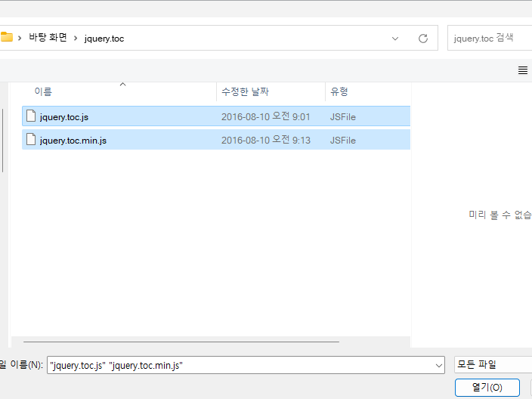The height and width of the screenshot is (399, 532).
Task: Click date 2016-08-10 오전 9:13
Action: click(x=266, y=140)
